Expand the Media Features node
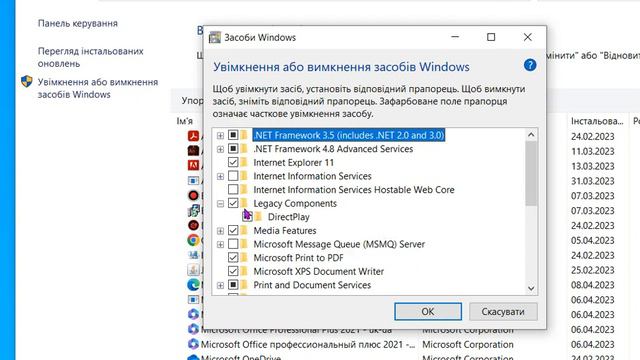The image size is (640, 360). pos(220,231)
